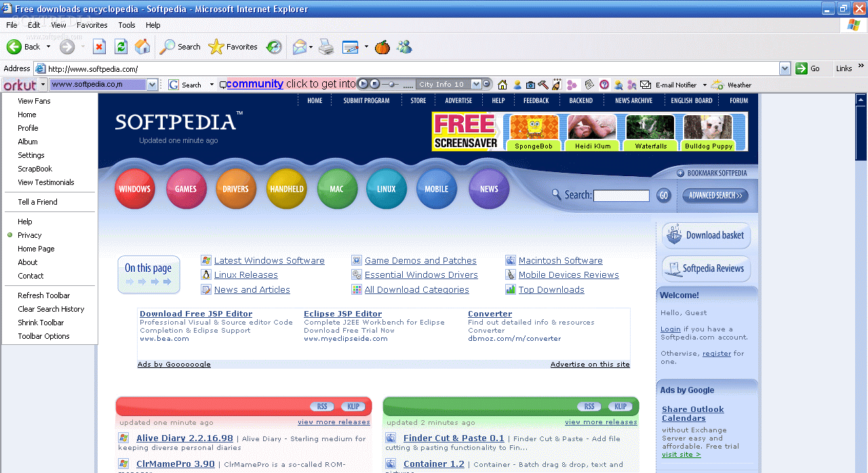Click the E-mail Notifier envelope icon
Screen dimensions: 868x473
[646, 85]
